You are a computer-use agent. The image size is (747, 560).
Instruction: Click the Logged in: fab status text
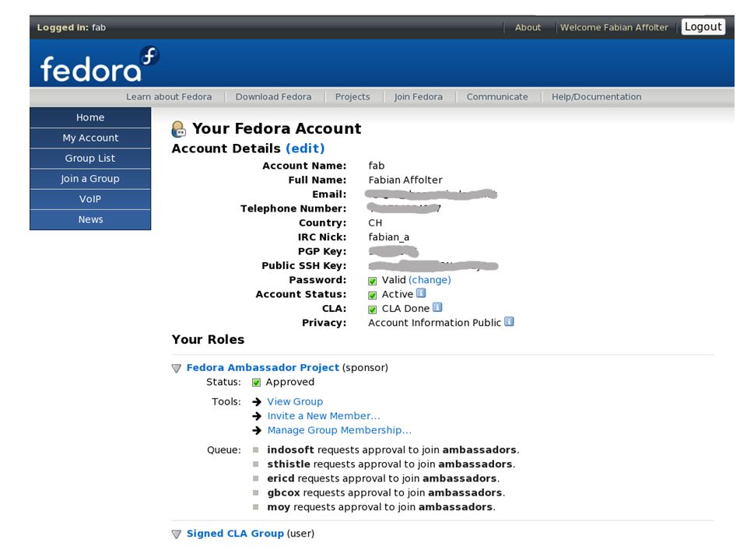tap(72, 28)
